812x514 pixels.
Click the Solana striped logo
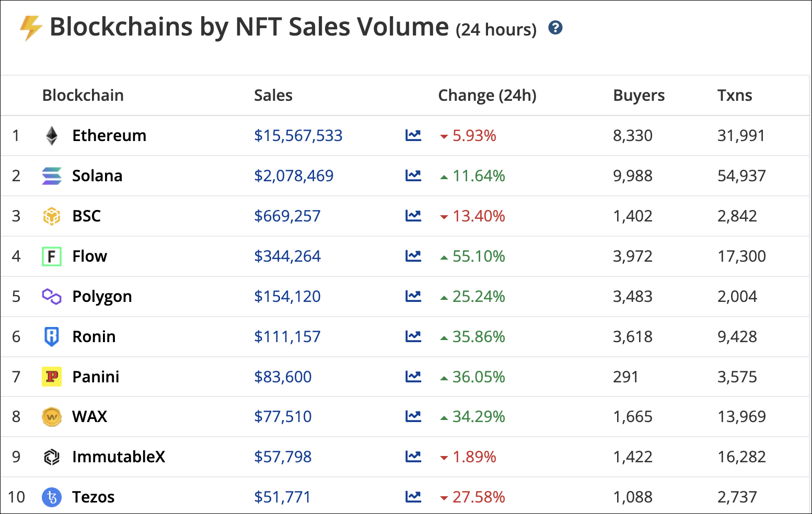tap(52, 176)
